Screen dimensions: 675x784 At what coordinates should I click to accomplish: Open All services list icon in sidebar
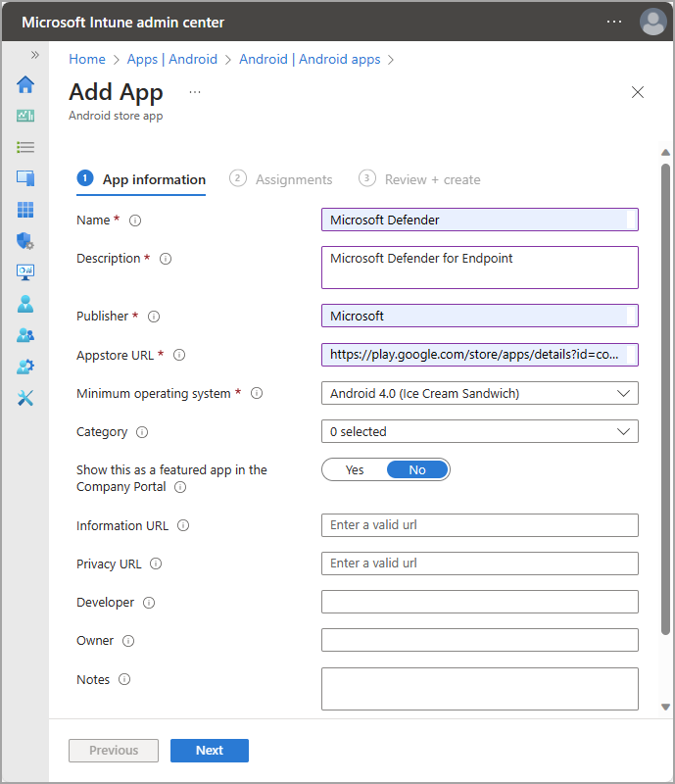tap(25, 147)
